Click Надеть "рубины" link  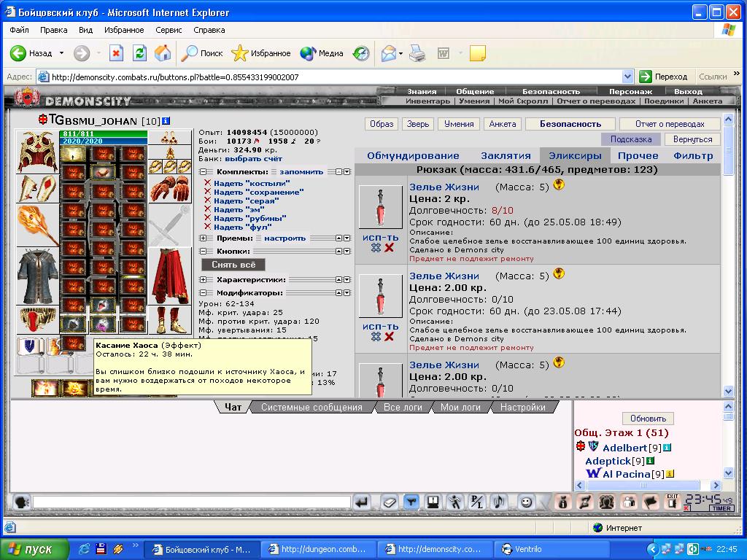[x=249, y=218]
